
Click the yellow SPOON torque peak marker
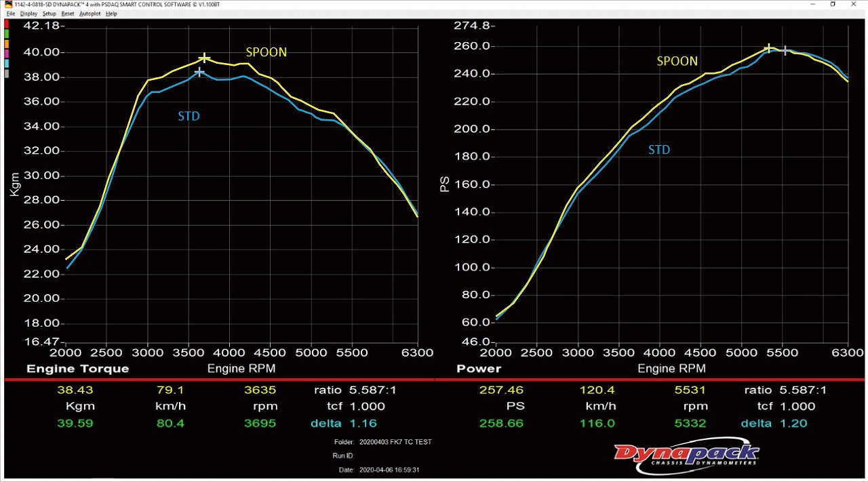pos(204,59)
